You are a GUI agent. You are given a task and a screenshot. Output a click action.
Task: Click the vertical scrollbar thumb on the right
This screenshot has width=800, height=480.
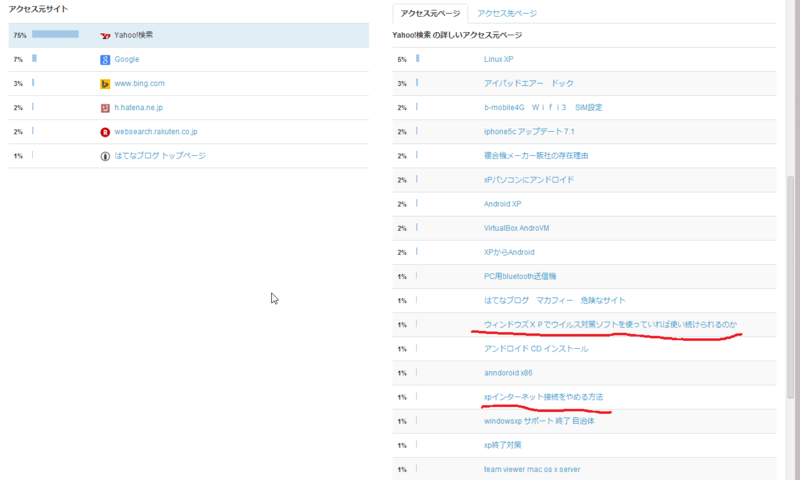(790, 287)
